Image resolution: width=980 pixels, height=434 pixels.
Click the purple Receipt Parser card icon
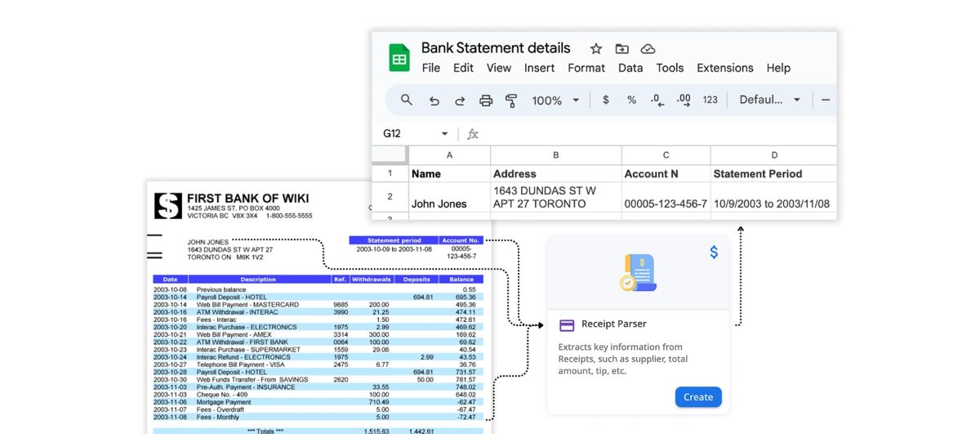(x=567, y=324)
